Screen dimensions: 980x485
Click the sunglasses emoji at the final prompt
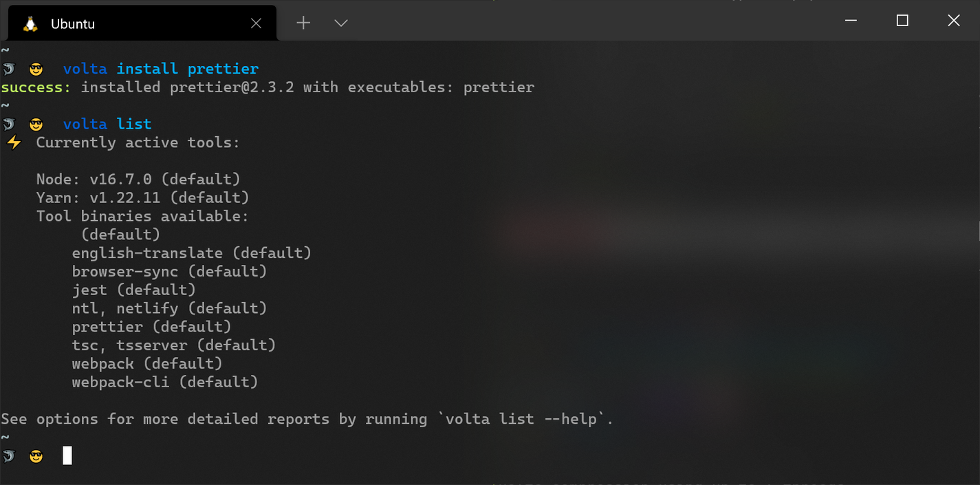click(35, 455)
